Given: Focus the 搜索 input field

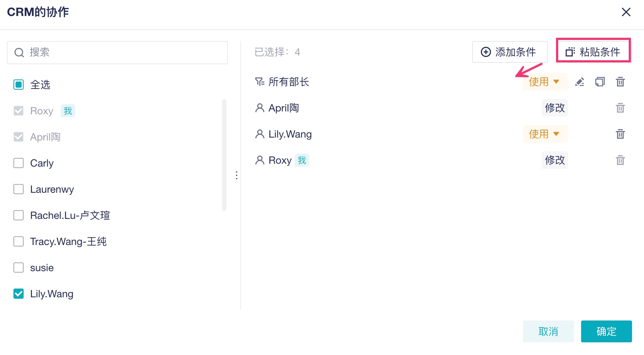Looking at the screenshot, I should (124, 53).
